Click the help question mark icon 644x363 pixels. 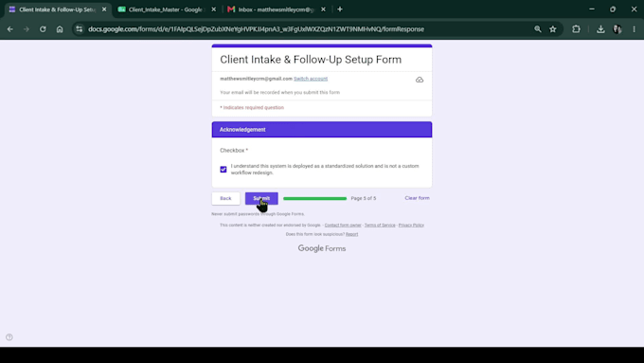pyautogui.click(x=9, y=337)
